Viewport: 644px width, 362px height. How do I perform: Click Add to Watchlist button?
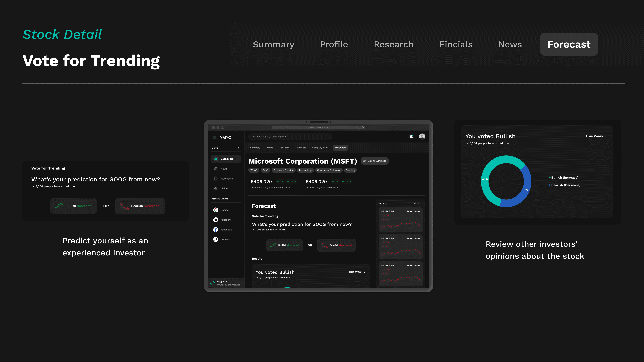[x=375, y=161]
